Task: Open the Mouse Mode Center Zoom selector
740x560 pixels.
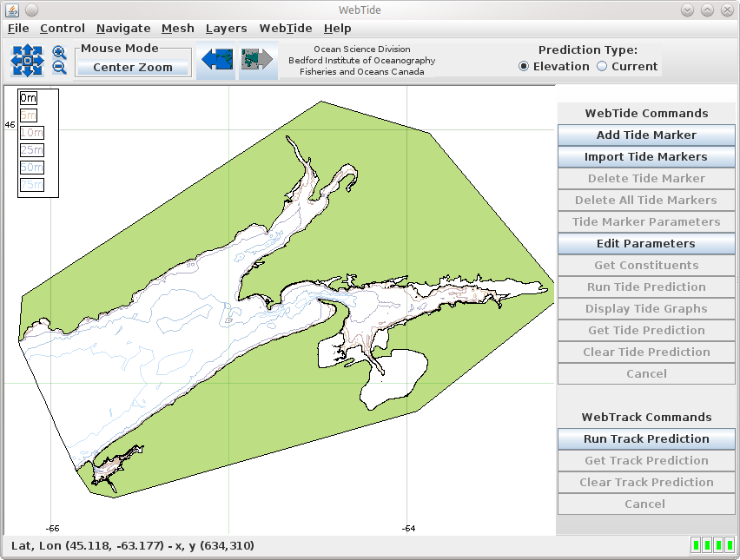Action: coord(133,68)
